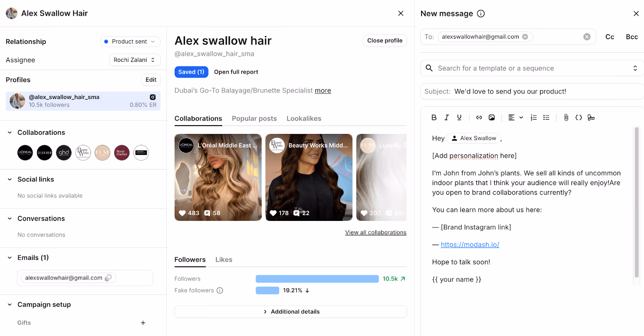Viewport: 644px width, 336px height.
Task: Insert a hyperlink via link icon
Action: [x=479, y=117]
